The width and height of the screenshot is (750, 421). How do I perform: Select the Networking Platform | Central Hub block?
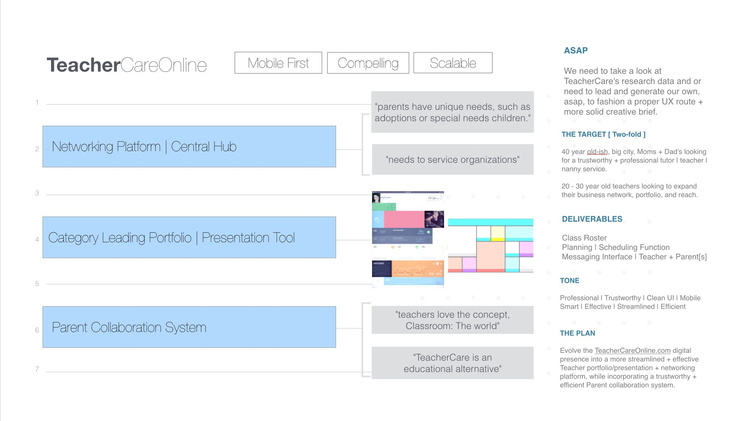coord(189,146)
